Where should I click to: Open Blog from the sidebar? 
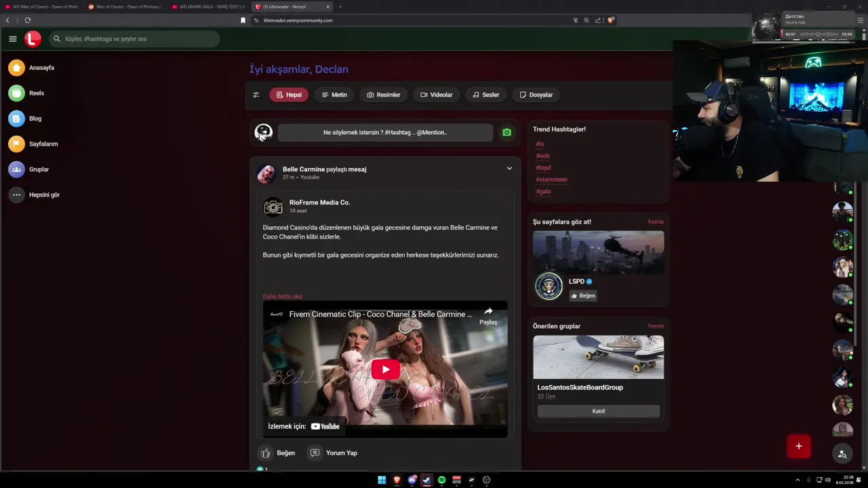click(26, 119)
